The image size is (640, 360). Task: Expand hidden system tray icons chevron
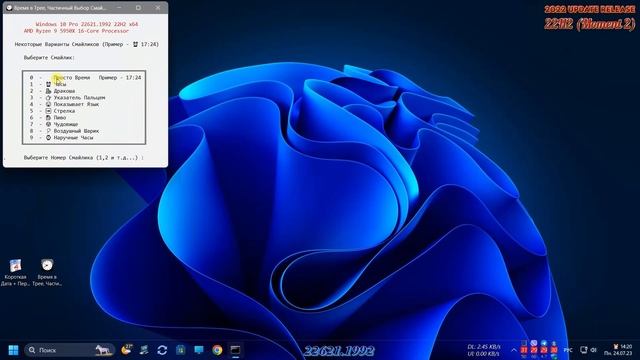coord(513,350)
